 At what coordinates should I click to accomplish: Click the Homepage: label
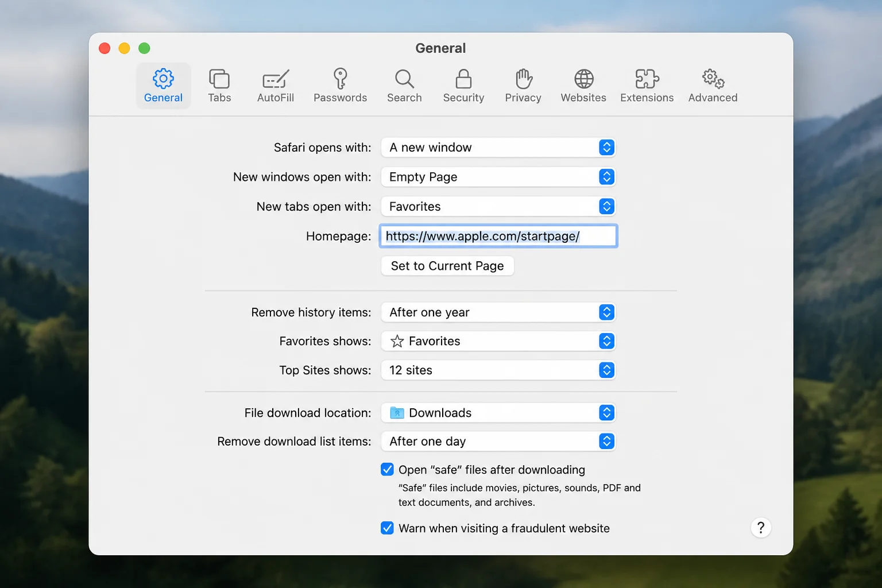point(338,237)
